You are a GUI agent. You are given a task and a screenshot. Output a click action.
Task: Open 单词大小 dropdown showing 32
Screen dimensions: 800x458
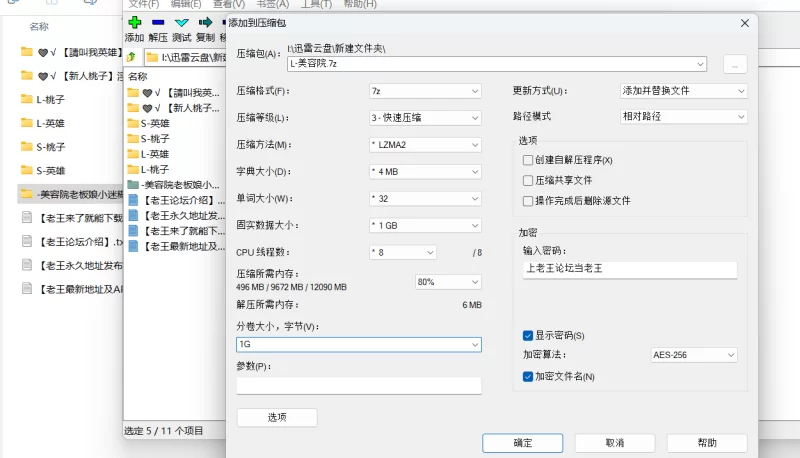pos(425,198)
